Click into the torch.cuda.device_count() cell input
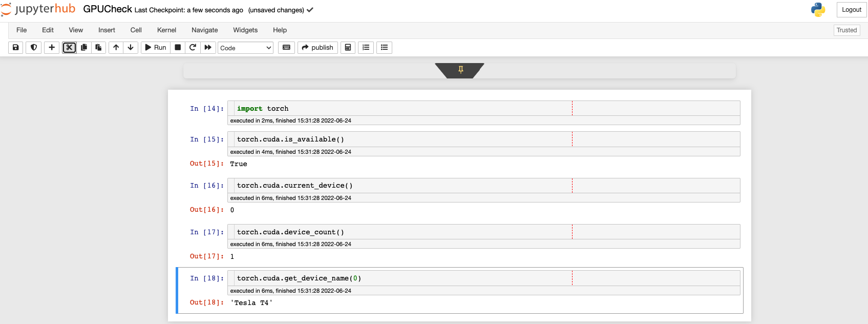868x324 pixels. click(399, 232)
